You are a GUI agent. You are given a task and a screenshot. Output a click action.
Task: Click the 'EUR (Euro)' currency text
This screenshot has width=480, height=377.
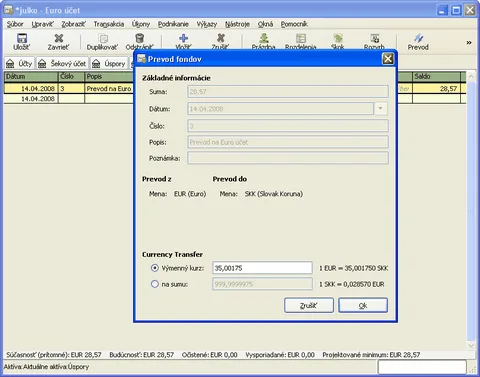click(190, 194)
